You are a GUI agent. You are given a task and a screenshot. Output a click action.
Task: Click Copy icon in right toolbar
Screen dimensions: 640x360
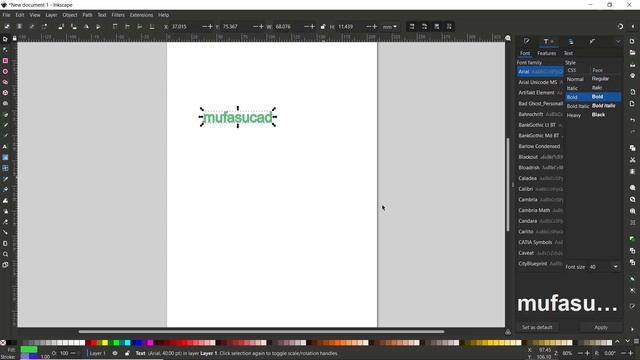tap(632, 148)
